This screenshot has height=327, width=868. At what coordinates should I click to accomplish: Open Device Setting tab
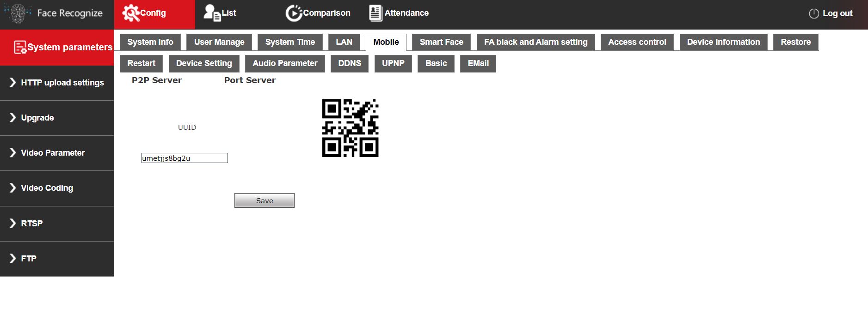tap(204, 63)
